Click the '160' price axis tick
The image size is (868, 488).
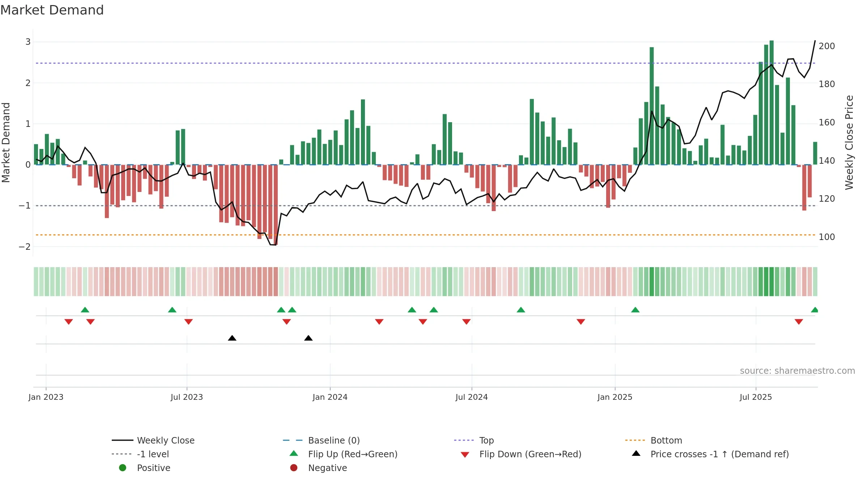827,122
